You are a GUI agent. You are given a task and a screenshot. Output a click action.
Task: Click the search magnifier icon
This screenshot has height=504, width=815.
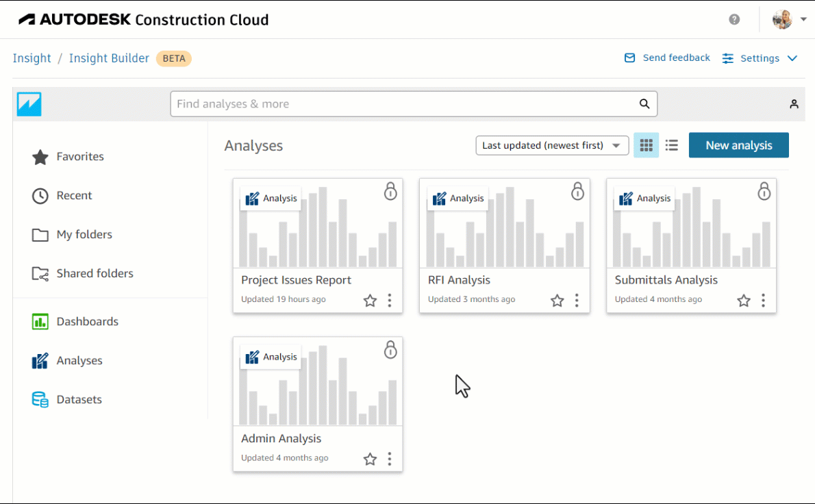click(644, 104)
